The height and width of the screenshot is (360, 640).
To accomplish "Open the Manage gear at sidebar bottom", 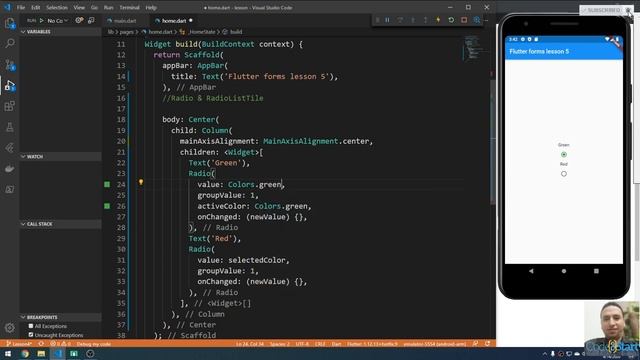I will [9, 327].
